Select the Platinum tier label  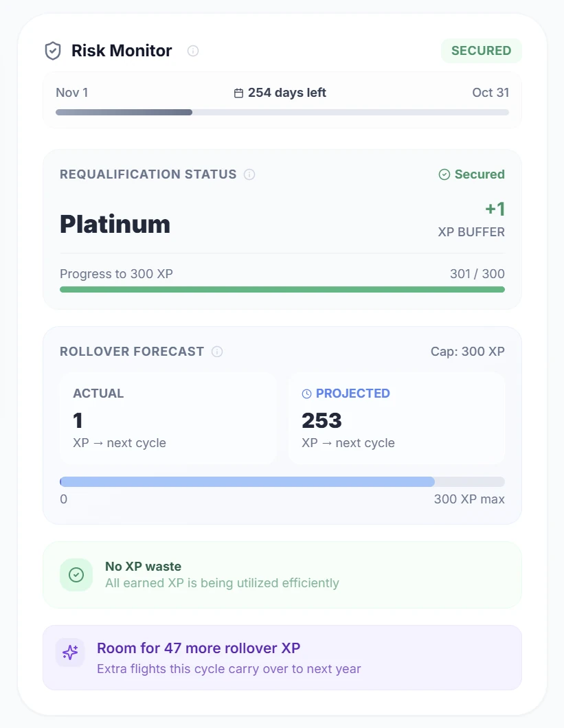point(114,224)
